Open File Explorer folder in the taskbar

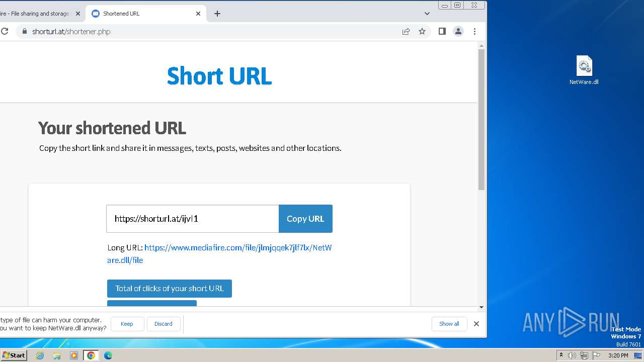coord(57,355)
